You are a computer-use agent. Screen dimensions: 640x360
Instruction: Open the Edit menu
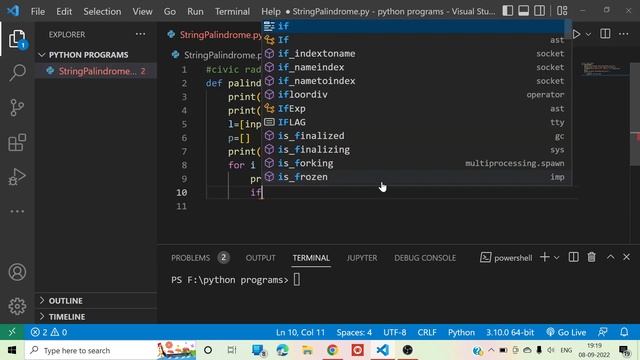[64, 11]
